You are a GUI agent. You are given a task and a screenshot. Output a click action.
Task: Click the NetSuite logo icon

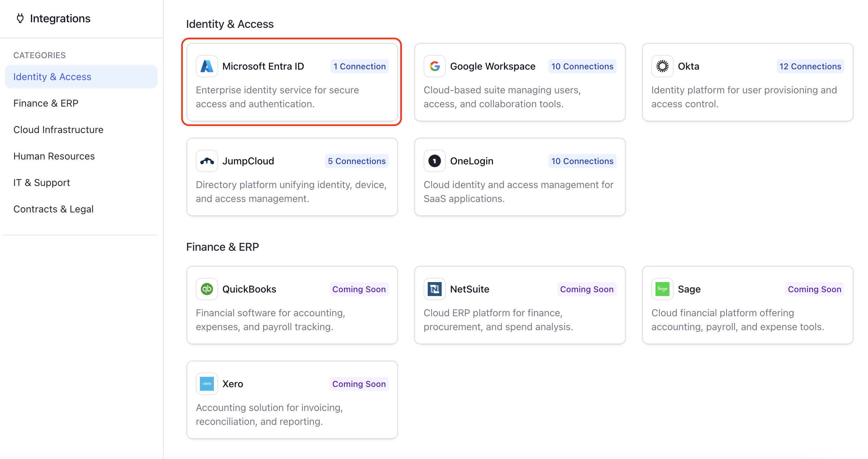coord(435,289)
